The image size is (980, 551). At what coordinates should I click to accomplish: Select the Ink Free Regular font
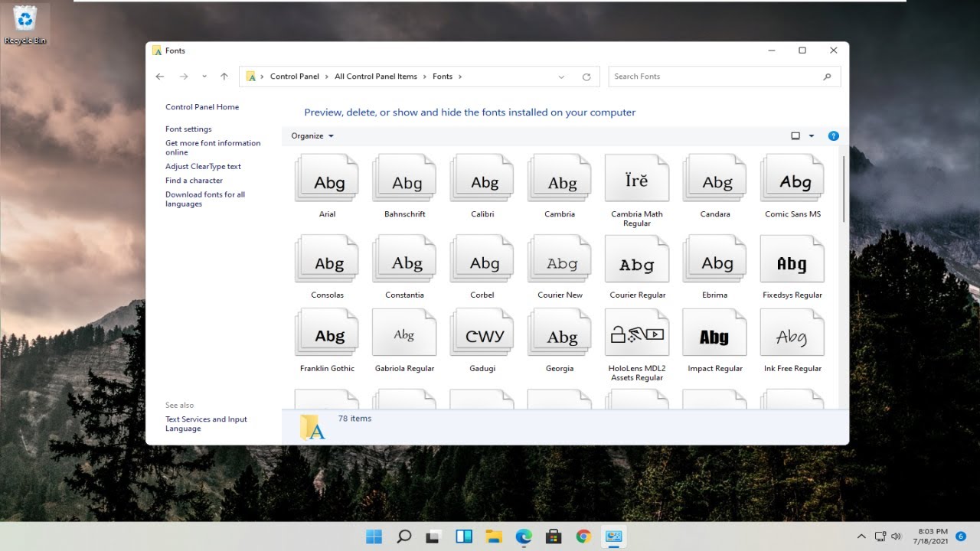pyautogui.click(x=792, y=333)
